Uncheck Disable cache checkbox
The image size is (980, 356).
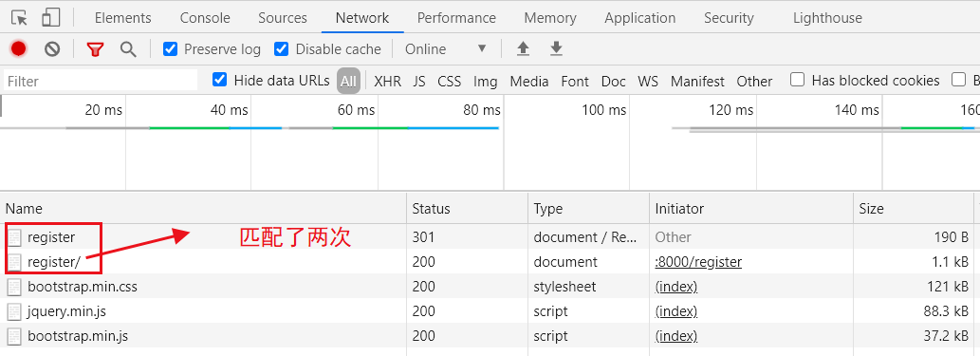(281, 48)
